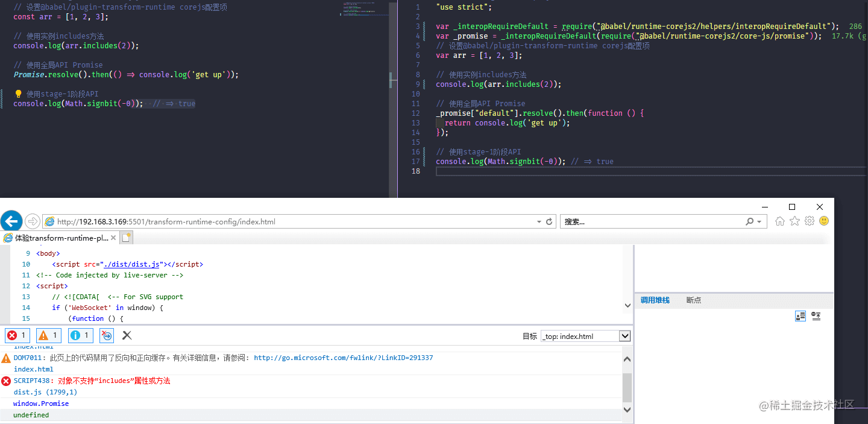Open the IE Favorites star icon
Viewport: 868px width, 424px height.
794,221
